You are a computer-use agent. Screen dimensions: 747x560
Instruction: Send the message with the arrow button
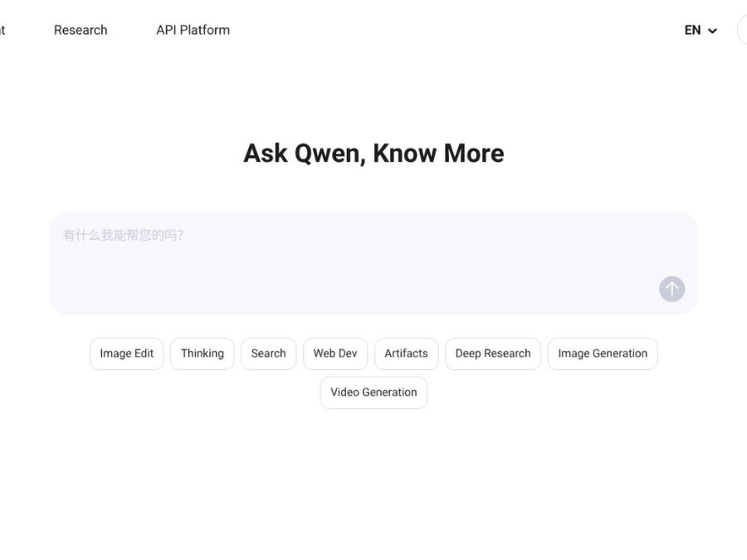(671, 289)
